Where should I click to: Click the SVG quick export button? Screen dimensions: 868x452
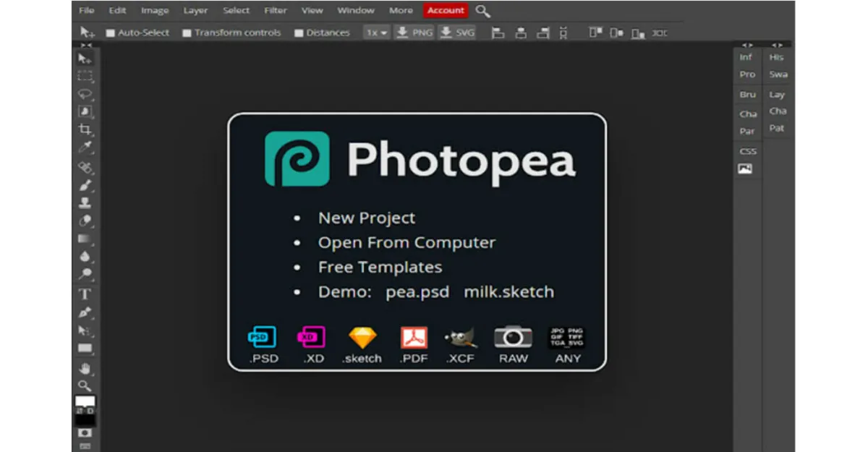click(x=457, y=33)
